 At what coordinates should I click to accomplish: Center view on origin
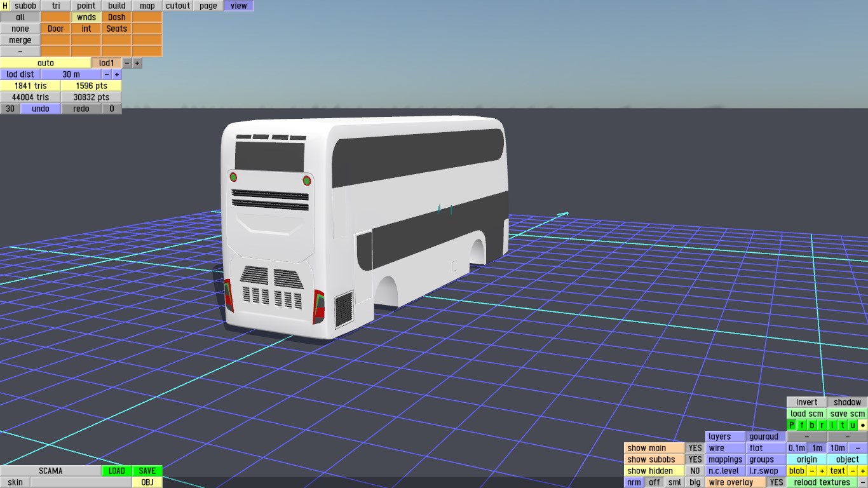[x=807, y=459]
